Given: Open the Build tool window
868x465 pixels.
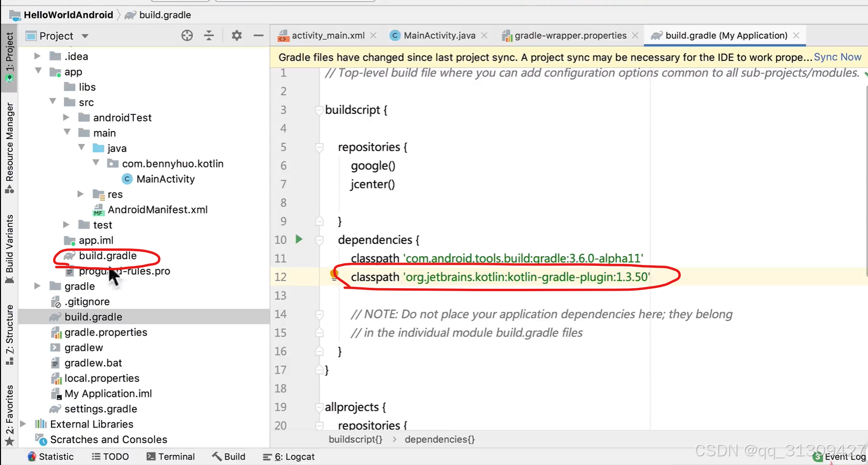Looking at the screenshot, I should (228, 456).
